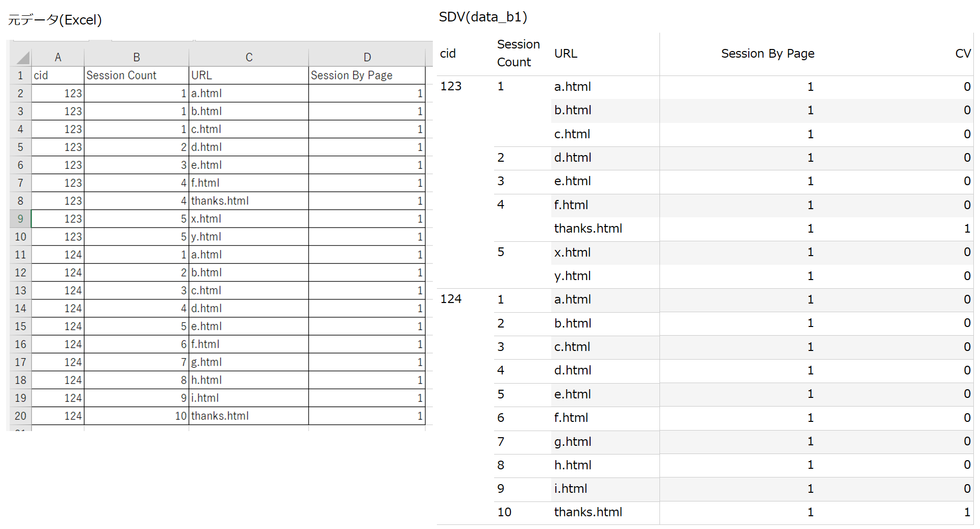Select the cid 123 group in SDV table
This screenshot has height=529, width=980.
point(451,86)
